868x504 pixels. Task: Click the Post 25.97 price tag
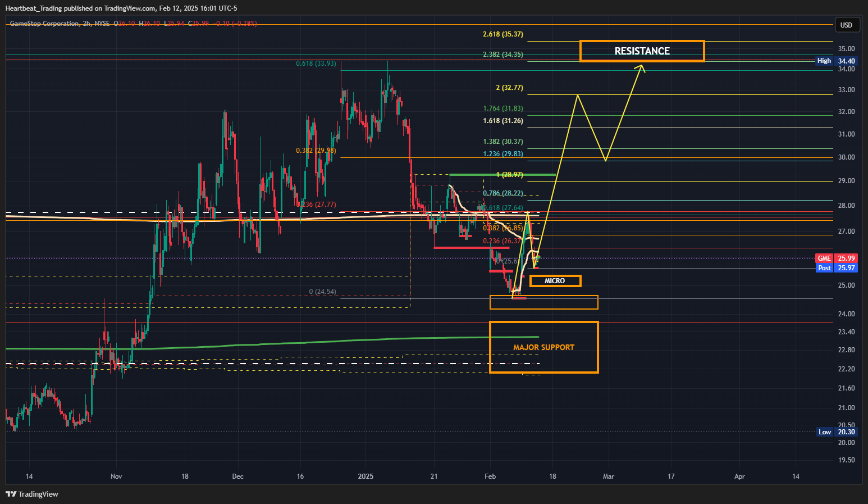pyautogui.click(x=836, y=268)
